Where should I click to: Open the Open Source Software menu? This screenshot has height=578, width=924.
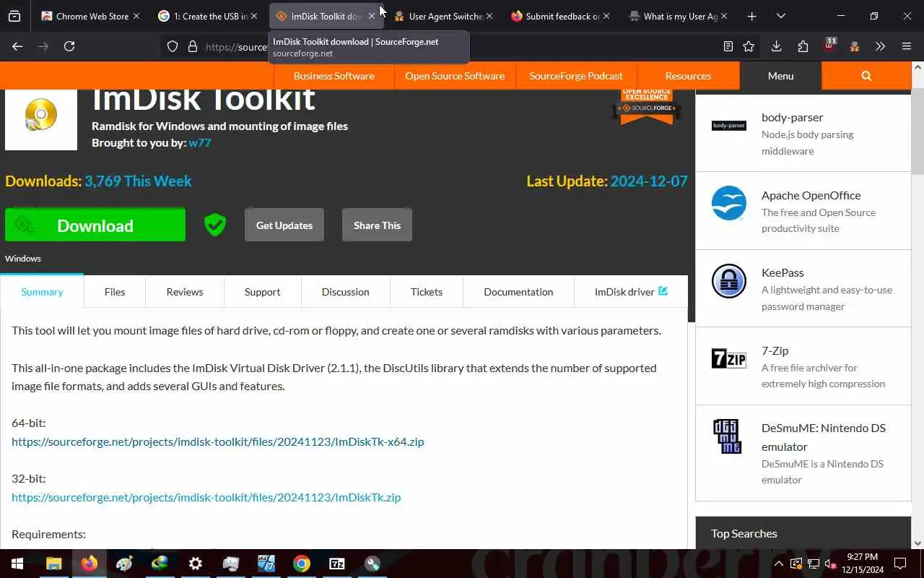455,76
